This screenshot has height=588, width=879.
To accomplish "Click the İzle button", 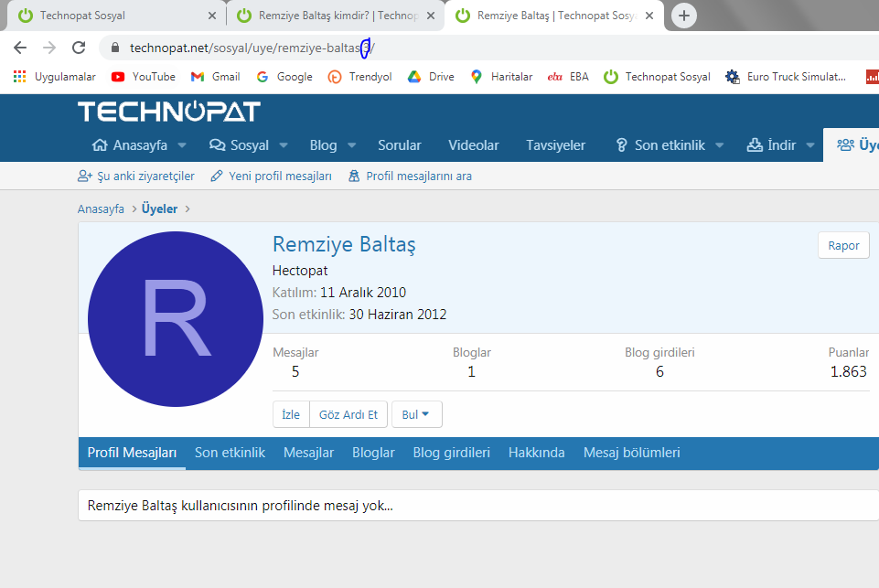I will click(x=291, y=414).
